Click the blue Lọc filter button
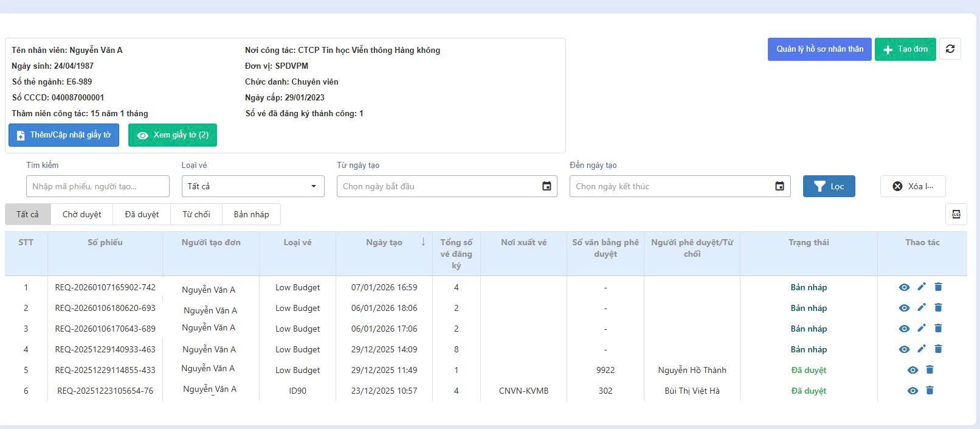980x429 pixels. point(829,186)
